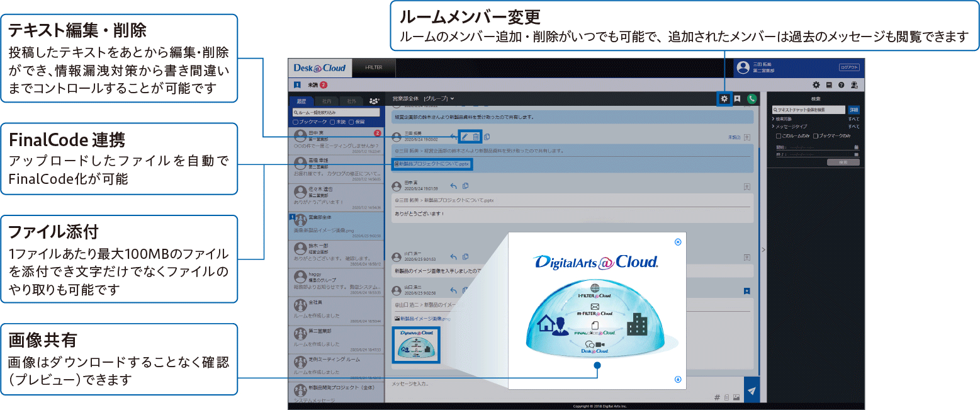This screenshot has height=410, width=980.
Task: Open the end date calendar picker
Action: [856, 154]
